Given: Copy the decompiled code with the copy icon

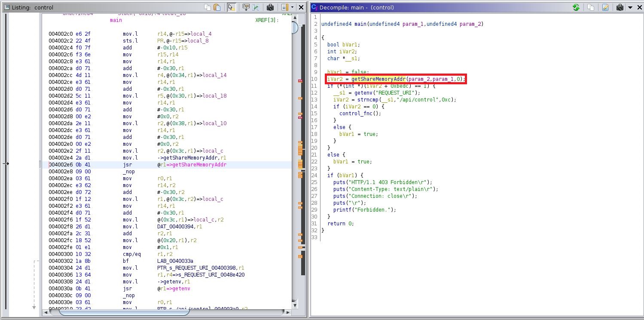Looking at the screenshot, I should click(x=591, y=7).
